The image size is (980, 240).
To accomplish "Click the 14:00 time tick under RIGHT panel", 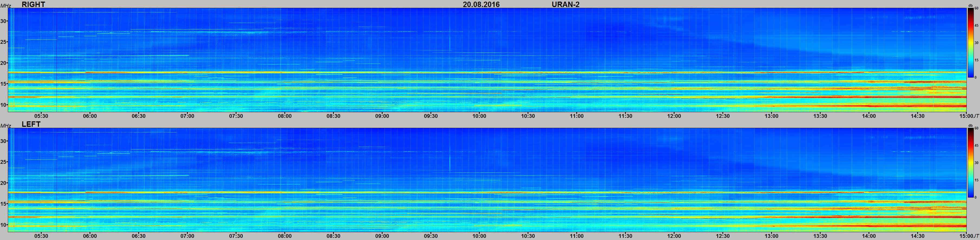I will coord(869,116).
